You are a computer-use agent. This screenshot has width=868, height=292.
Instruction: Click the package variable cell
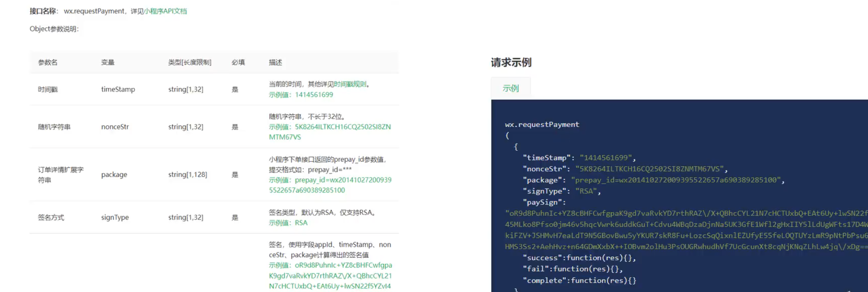[x=114, y=175]
